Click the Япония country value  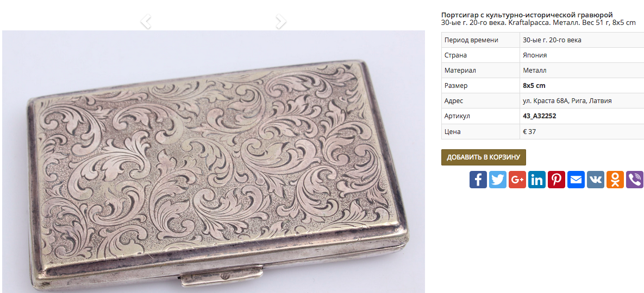point(535,55)
